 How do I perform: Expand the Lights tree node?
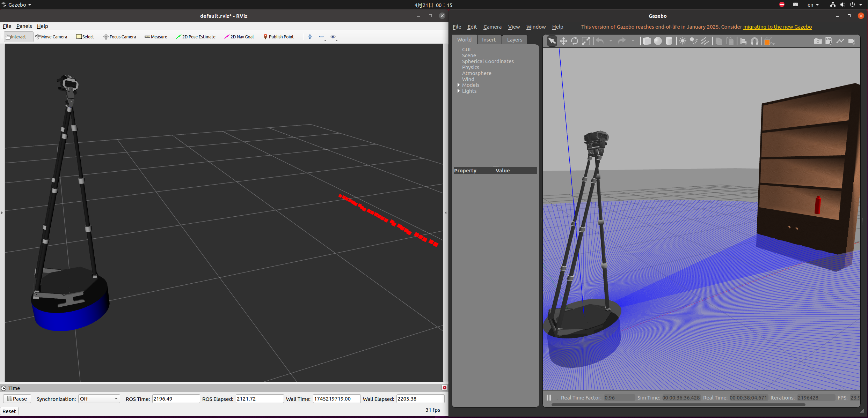click(459, 91)
